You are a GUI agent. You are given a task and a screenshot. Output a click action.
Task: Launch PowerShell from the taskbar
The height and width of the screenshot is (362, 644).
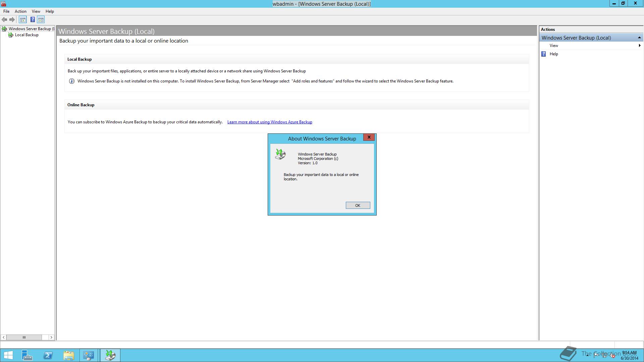[48, 355]
